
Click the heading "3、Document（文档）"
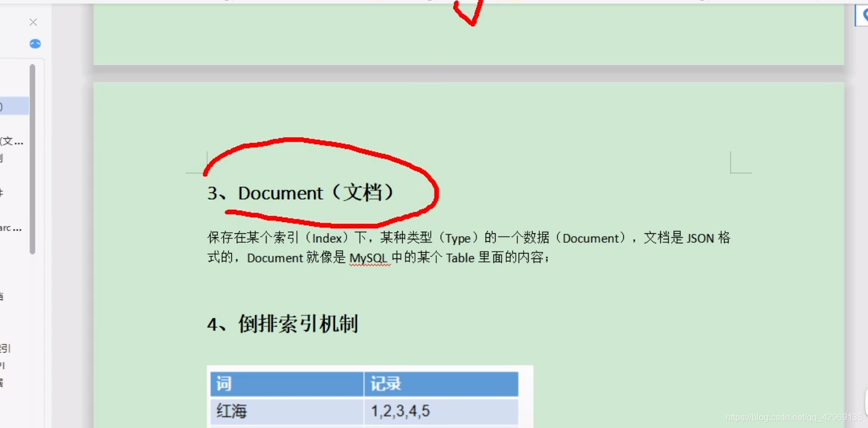click(x=301, y=193)
